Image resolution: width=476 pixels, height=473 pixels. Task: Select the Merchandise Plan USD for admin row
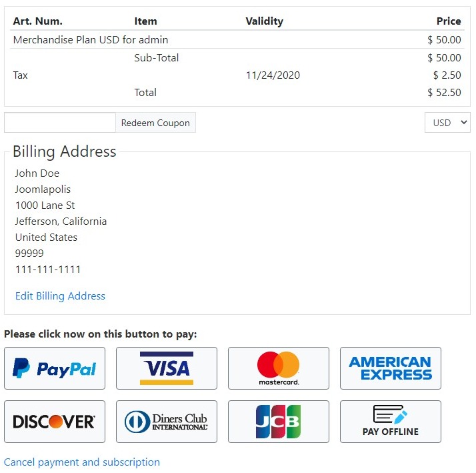237,39
